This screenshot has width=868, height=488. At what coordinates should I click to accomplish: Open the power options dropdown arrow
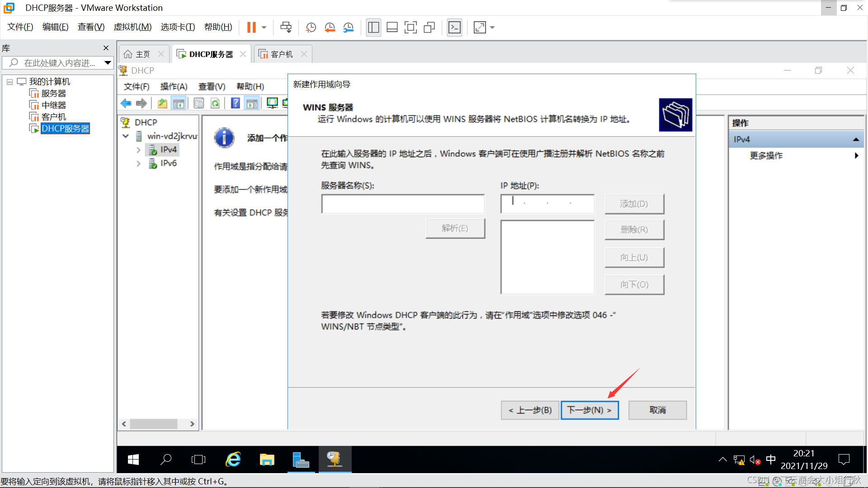pos(264,28)
